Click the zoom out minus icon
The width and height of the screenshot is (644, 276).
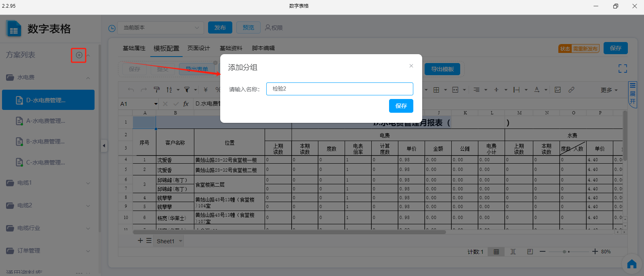[543, 251]
